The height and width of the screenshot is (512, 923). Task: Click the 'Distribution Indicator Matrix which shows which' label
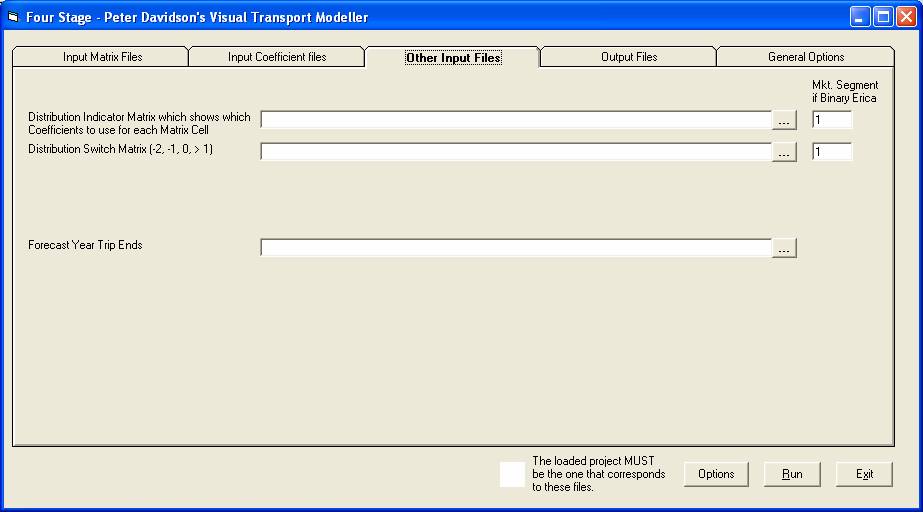point(139,123)
